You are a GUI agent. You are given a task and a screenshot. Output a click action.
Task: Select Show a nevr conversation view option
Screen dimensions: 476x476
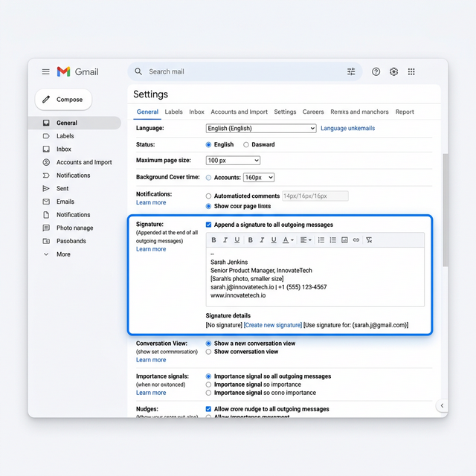pos(208,344)
